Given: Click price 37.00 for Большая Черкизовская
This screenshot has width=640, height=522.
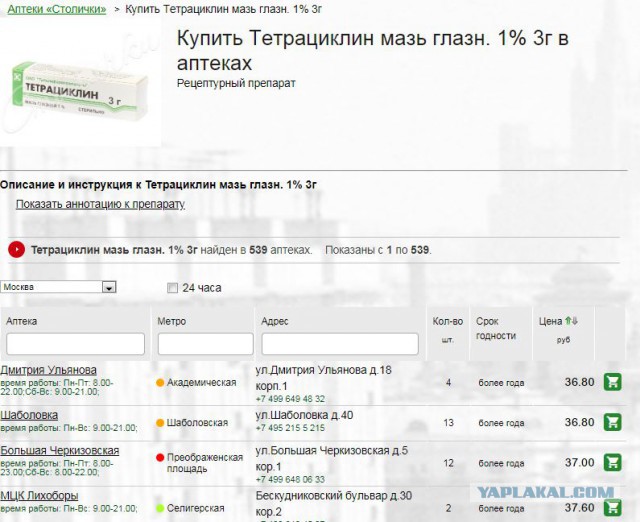Looking at the screenshot, I should click(x=580, y=462).
